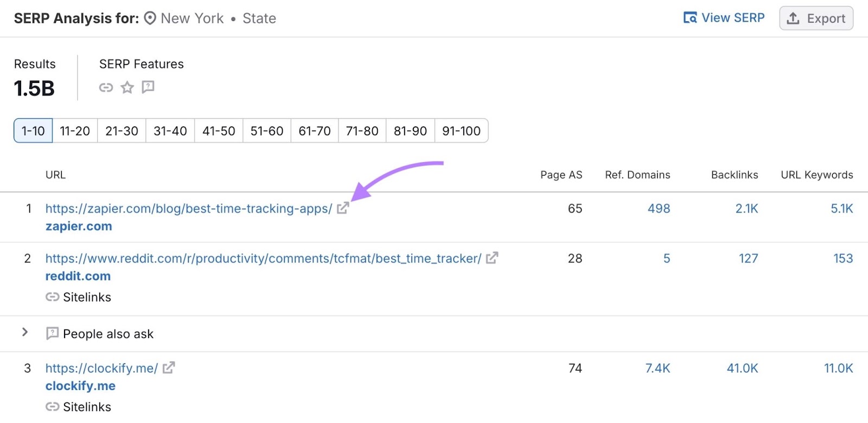Open the external link icon beside clockify.me

click(x=169, y=368)
